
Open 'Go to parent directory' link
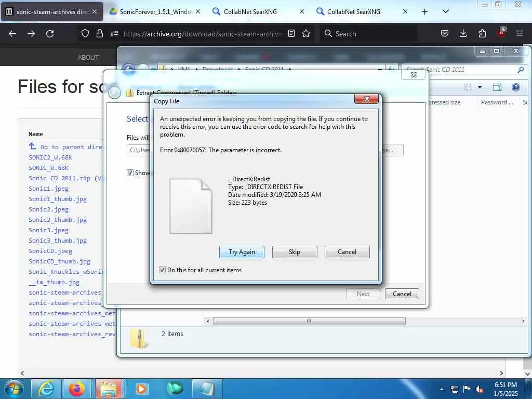click(65, 147)
